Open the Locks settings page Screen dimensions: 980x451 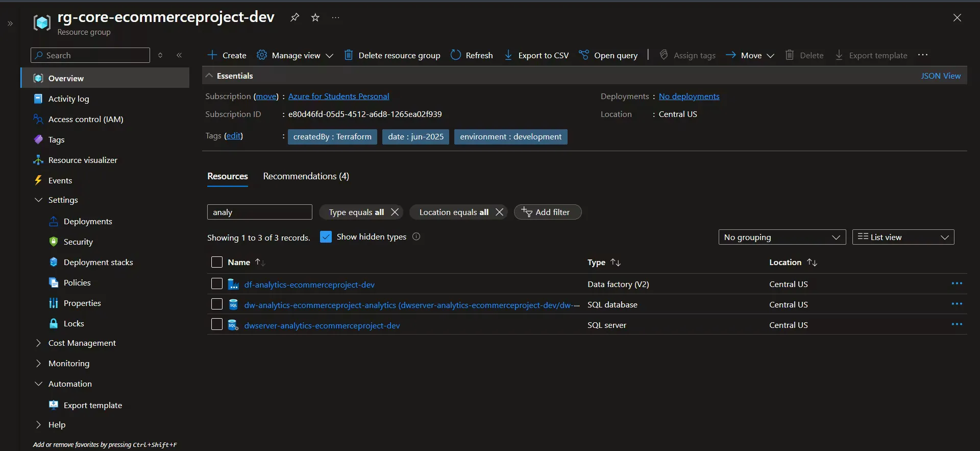tap(73, 323)
